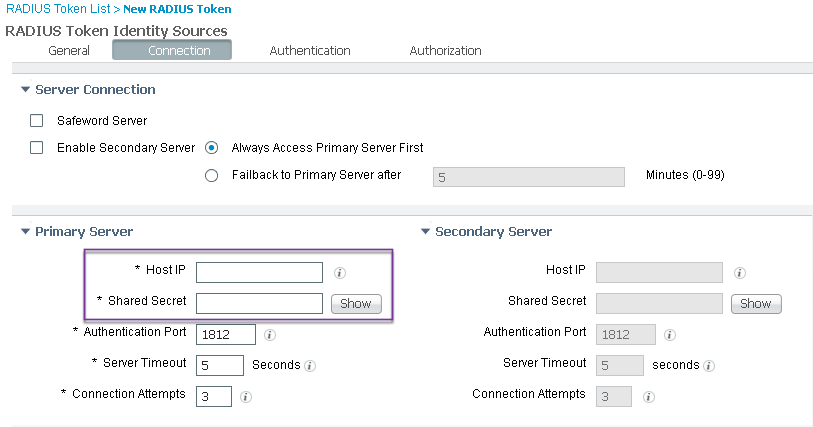
Task: Click info icon next to primary Host IP
Action: pos(340,273)
